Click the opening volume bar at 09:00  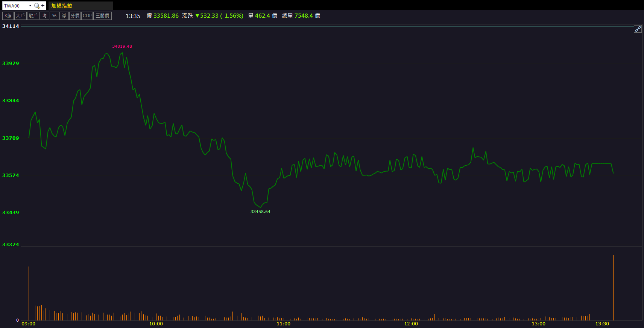click(29, 293)
